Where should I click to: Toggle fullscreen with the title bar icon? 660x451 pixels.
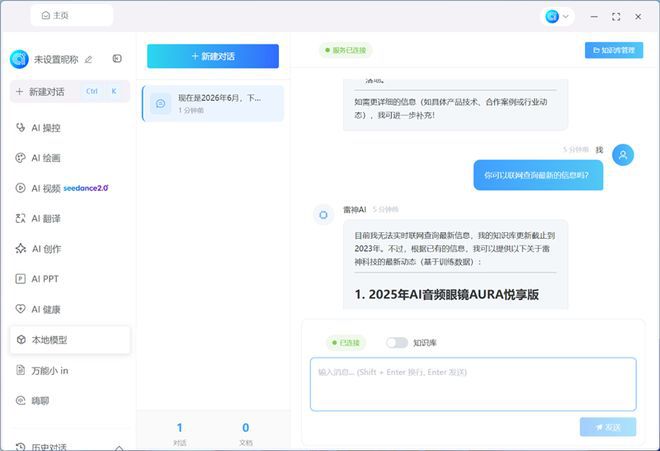click(x=616, y=17)
